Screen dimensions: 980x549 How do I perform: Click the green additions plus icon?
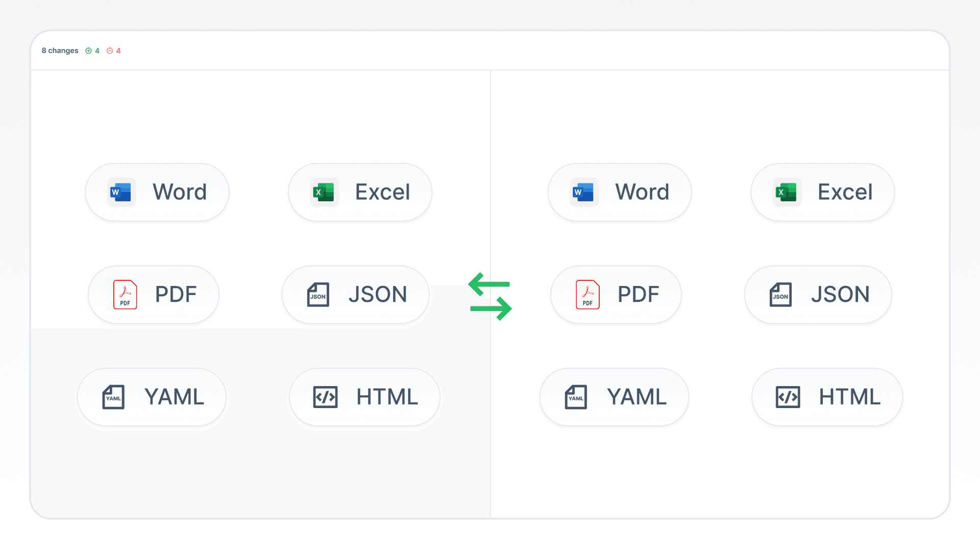pos(88,51)
